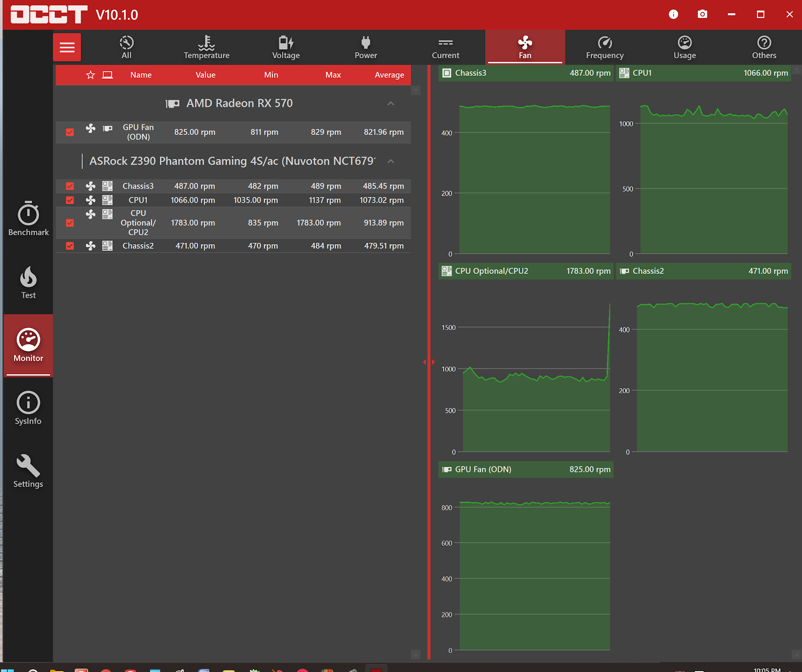Open Settings via the wrench icon

coord(29,471)
